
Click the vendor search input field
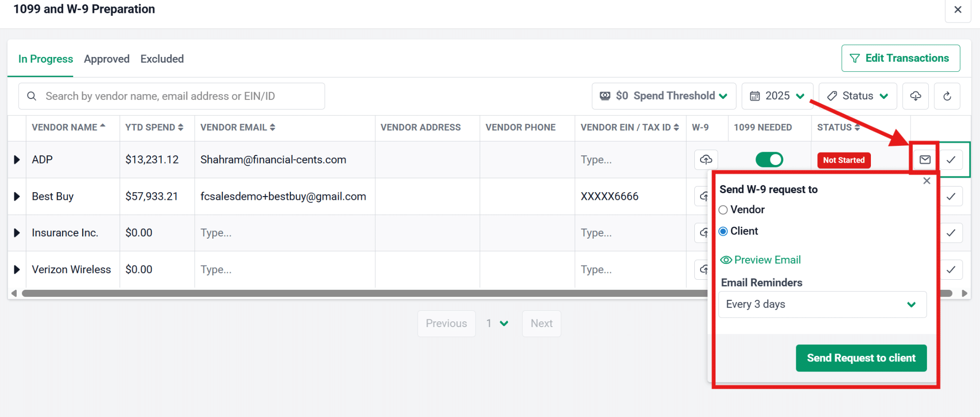171,96
